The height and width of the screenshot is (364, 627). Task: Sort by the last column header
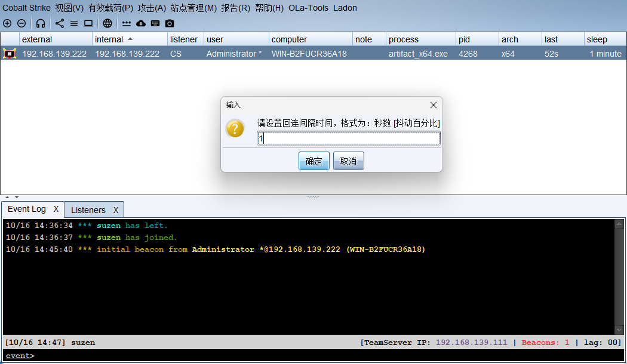563,39
